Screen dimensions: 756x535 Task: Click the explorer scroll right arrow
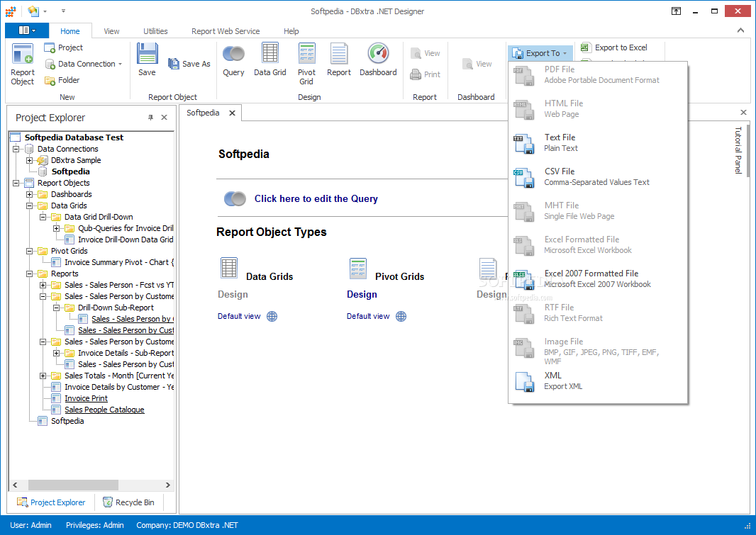[x=168, y=485]
